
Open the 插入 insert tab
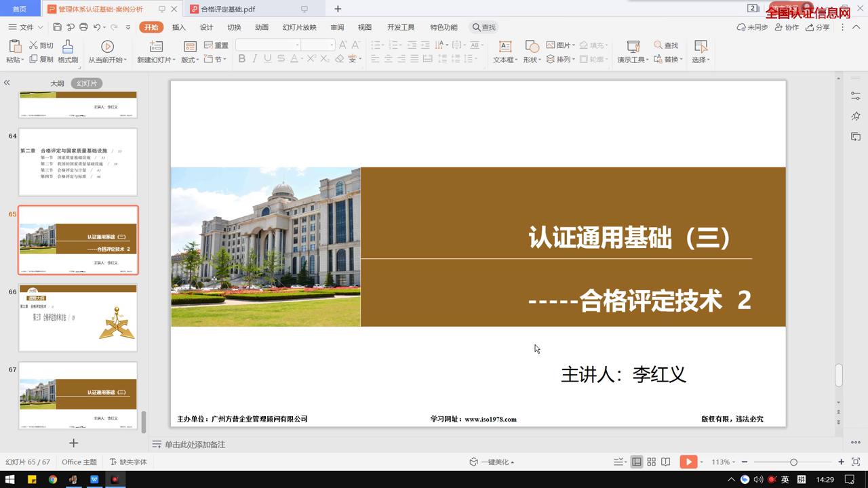[x=179, y=27]
